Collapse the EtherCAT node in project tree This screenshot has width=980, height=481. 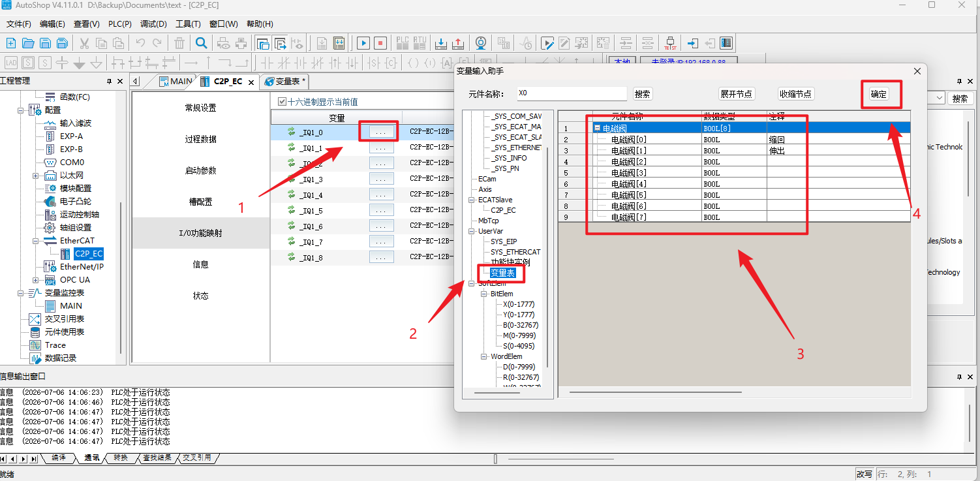click(36, 241)
